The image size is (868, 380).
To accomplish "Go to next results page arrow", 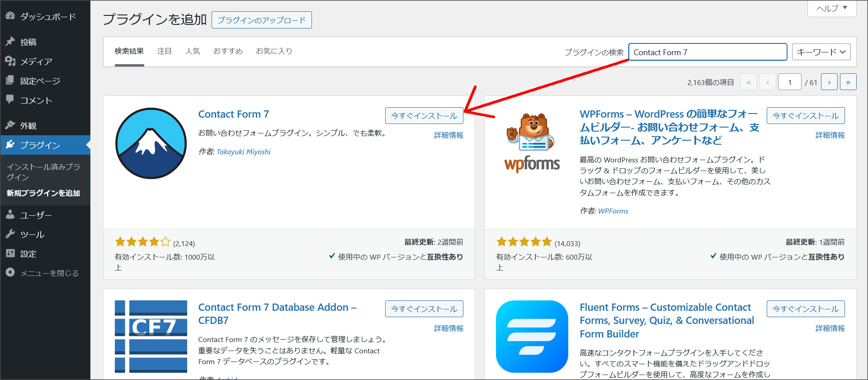I will coord(829,82).
